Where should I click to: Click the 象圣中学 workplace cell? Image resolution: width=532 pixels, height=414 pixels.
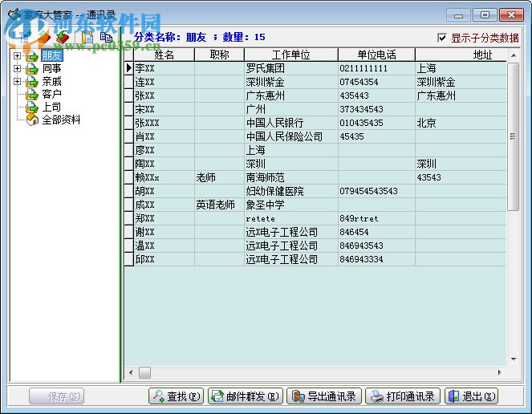(291, 205)
